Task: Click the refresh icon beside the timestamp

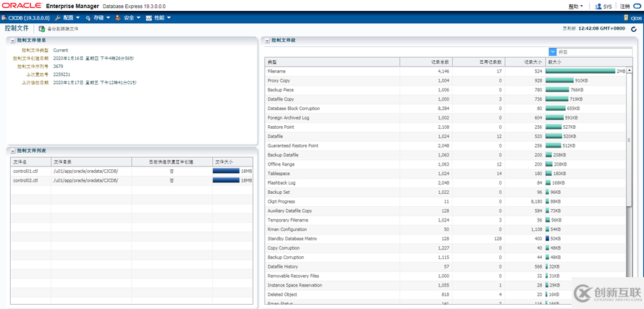Action: [634, 29]
